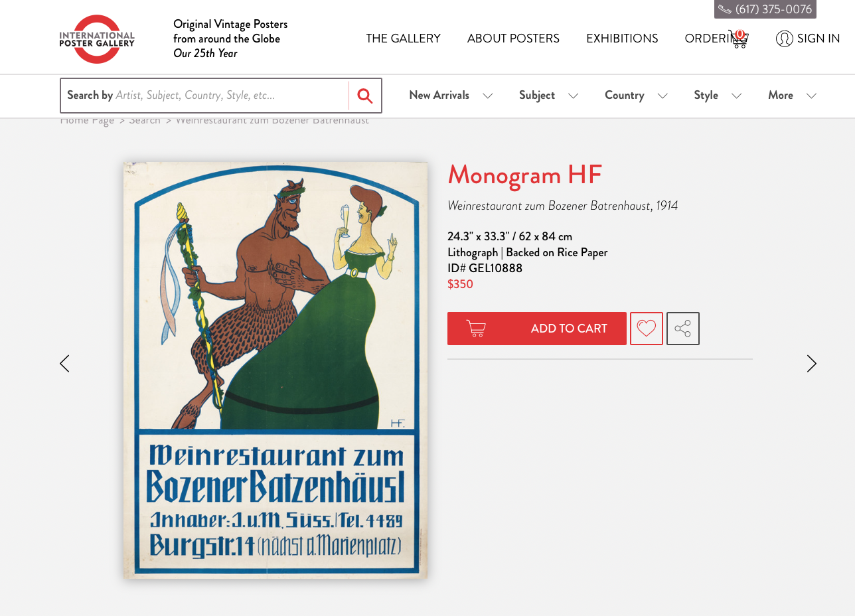Click the poster image to enlarge

coord(275,370)
